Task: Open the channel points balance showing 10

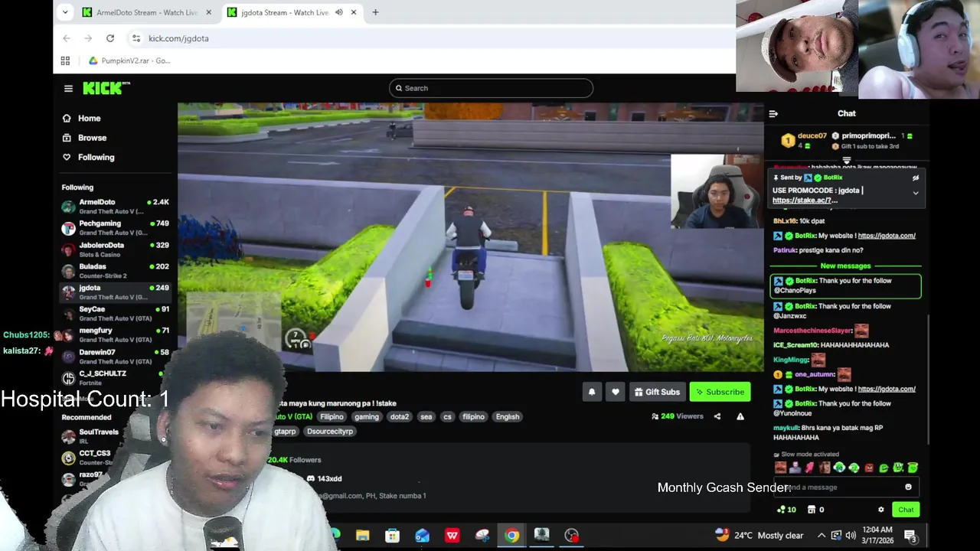Action: [786, 510]
